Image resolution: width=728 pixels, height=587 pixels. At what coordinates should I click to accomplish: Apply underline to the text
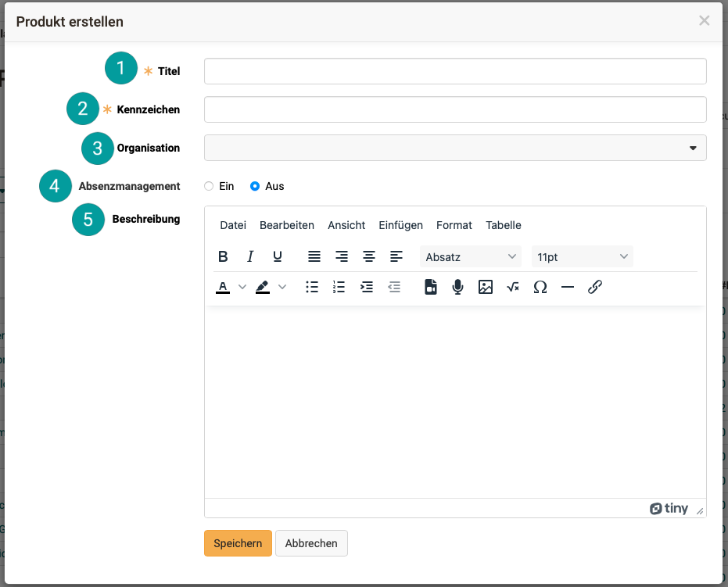click(277, 256)
